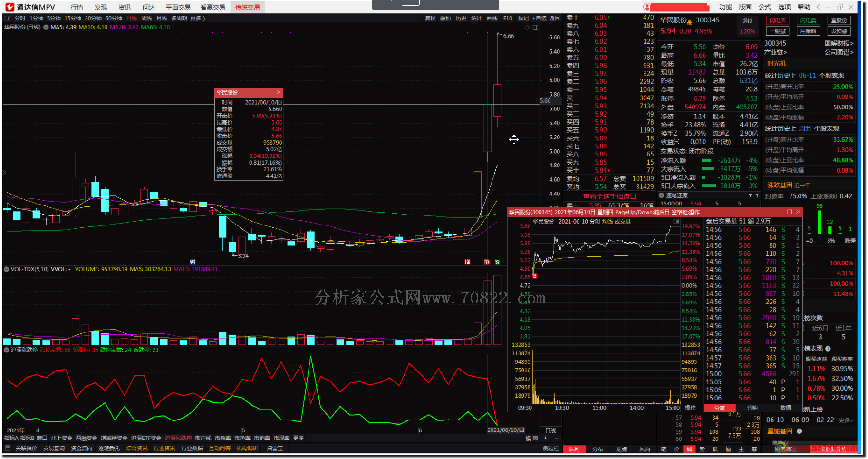
Task: Add the stock with the +自选 button
Action: (540, 18)
